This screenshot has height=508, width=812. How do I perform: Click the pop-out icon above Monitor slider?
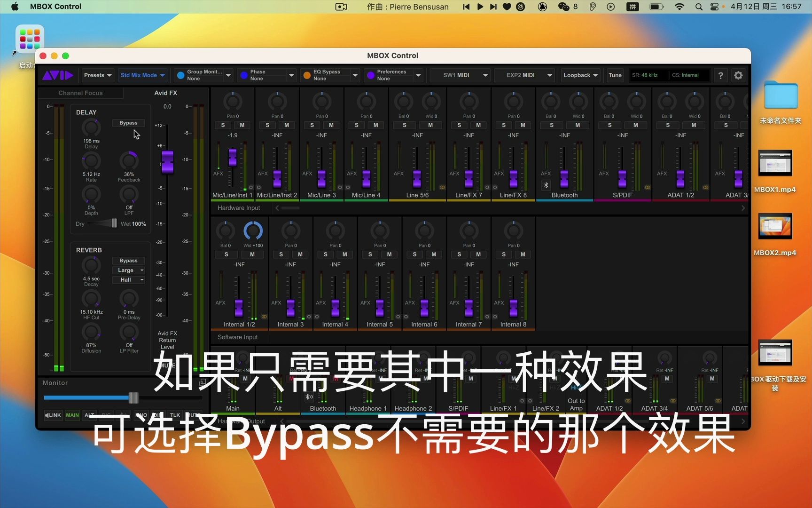(203, 382)
